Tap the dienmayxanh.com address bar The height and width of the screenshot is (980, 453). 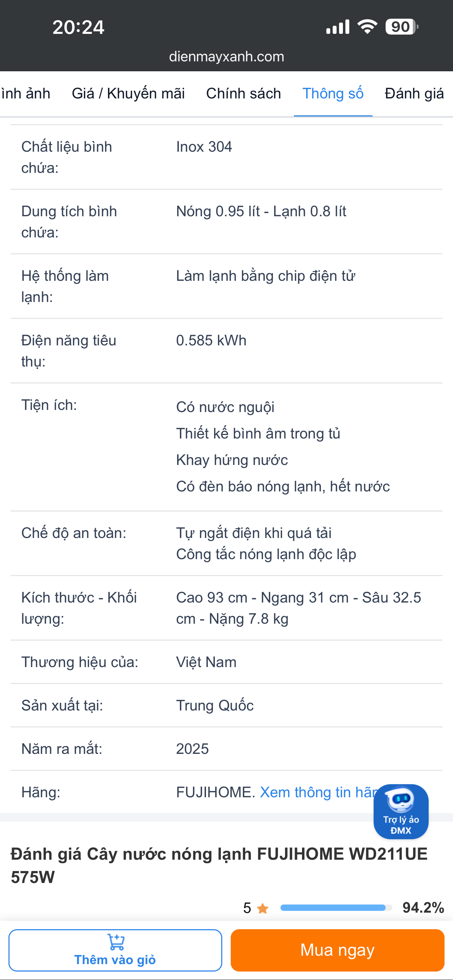[226, 57]
